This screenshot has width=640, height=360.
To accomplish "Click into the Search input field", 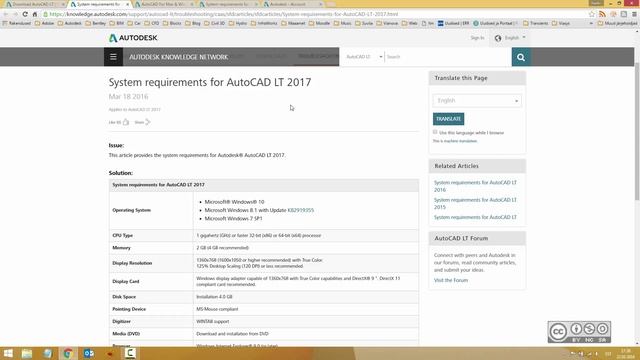I will (448, 57).
